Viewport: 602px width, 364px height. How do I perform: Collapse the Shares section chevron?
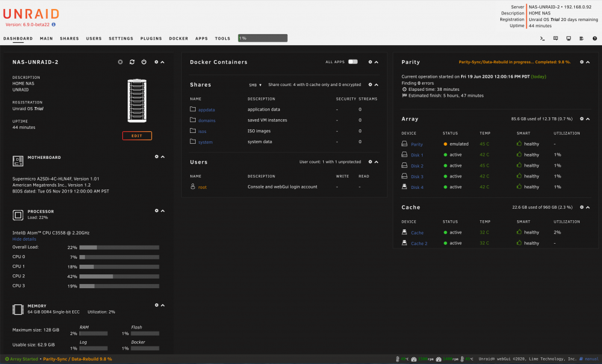[x=376, y=84]
